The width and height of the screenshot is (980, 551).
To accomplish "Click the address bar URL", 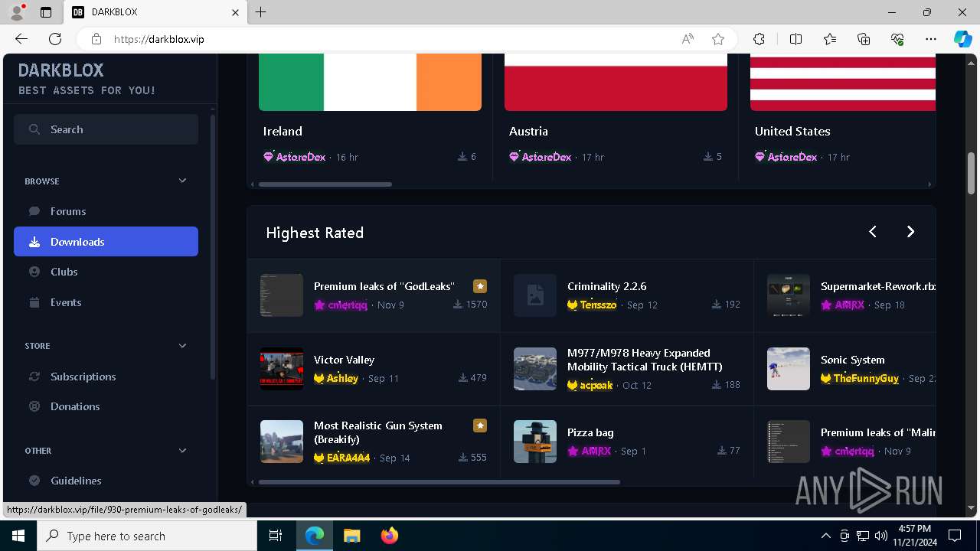I will point(159,39).
